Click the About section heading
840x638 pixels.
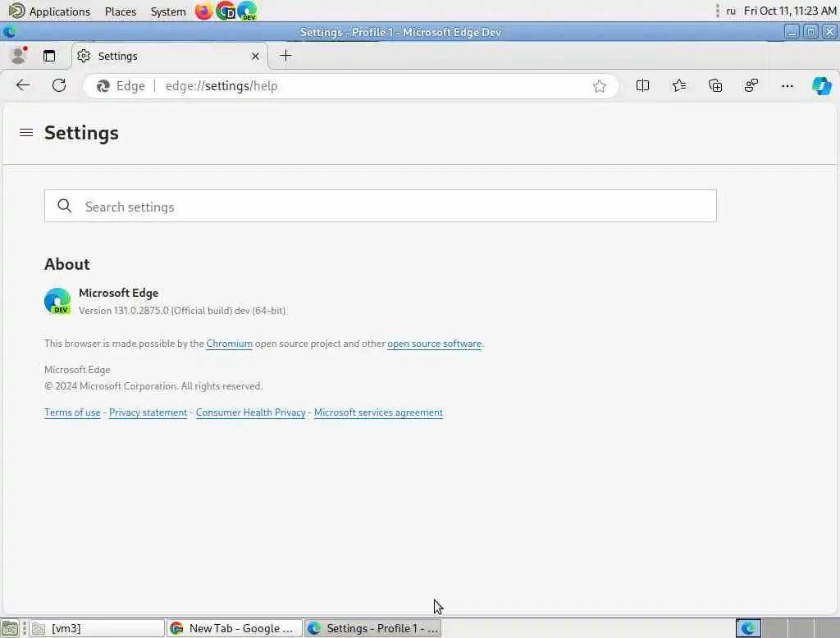(67, 264)
